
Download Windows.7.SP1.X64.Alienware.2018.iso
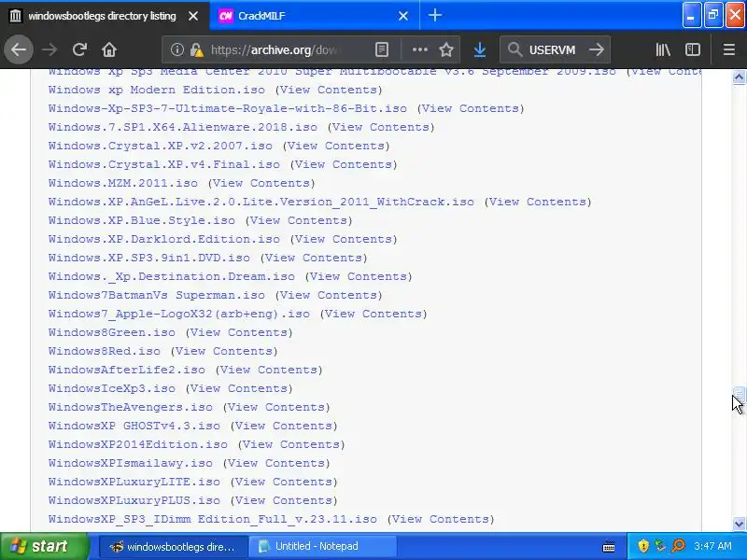click(x=182, y=127)
